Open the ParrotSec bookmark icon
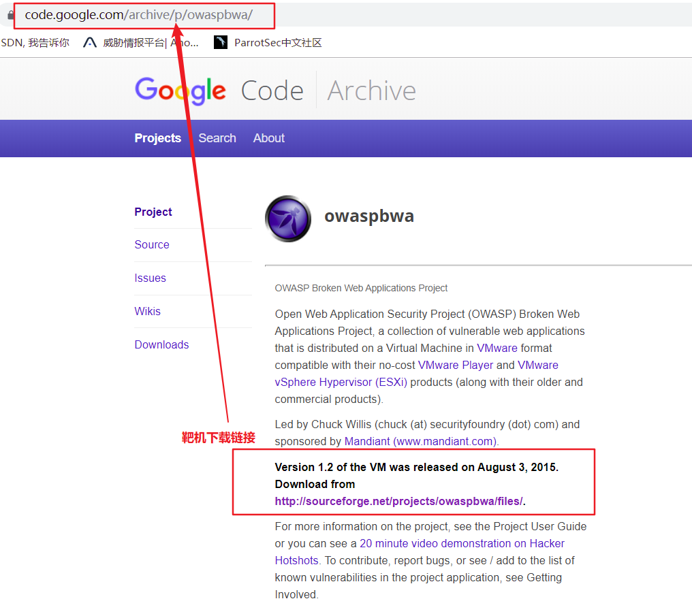Image resolution: width=692 pixels, height=616 pixels. coord(220,42)
